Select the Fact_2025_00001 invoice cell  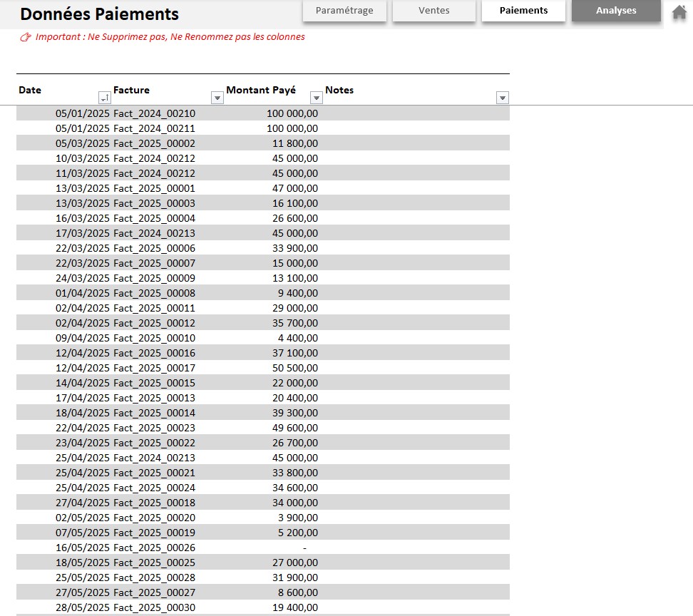[154, 188]
